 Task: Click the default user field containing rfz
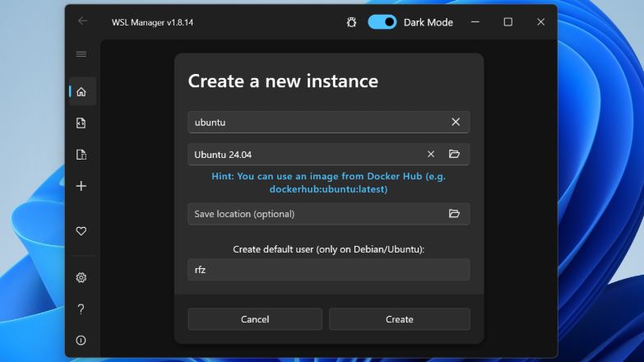click(328, 270)
